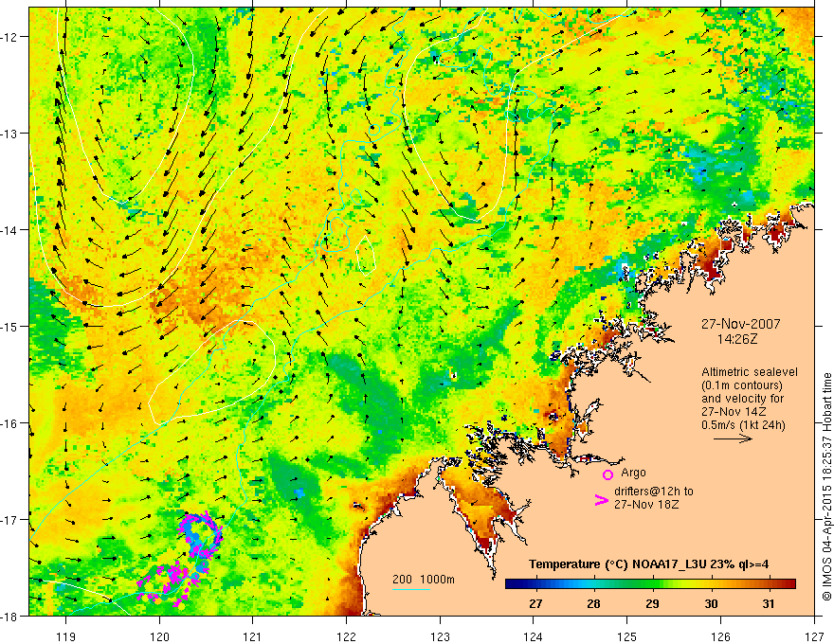Click the longitude axis label 126
Viewport: 834px width, 644px height.
point(720,636)
